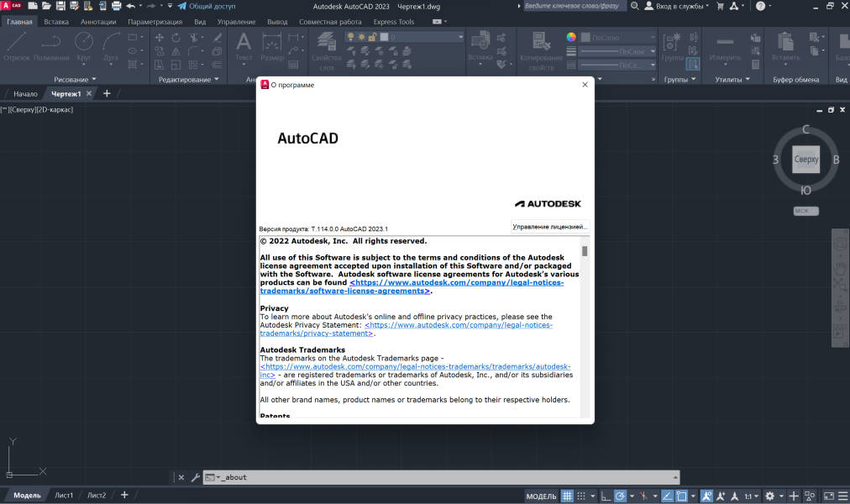Screen dimensions: 850x504
Task: Click the shopping cart icon in title bar
Action: [720, 6]
